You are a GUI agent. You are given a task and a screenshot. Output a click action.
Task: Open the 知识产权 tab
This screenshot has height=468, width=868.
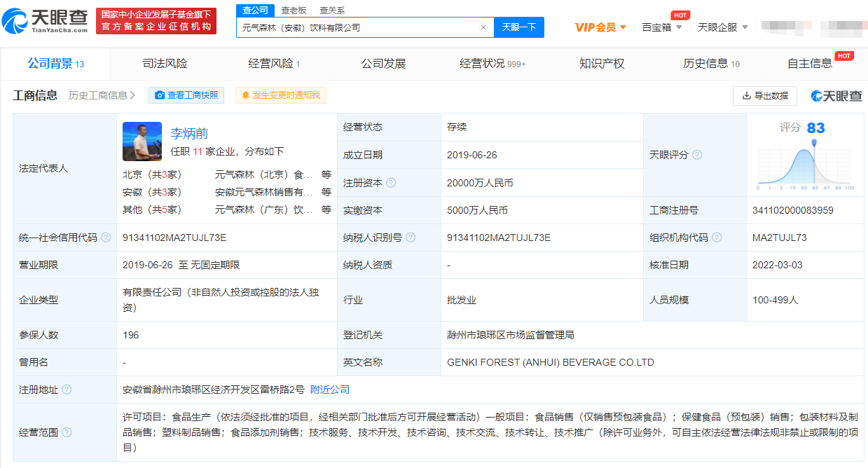click(601, 64)
